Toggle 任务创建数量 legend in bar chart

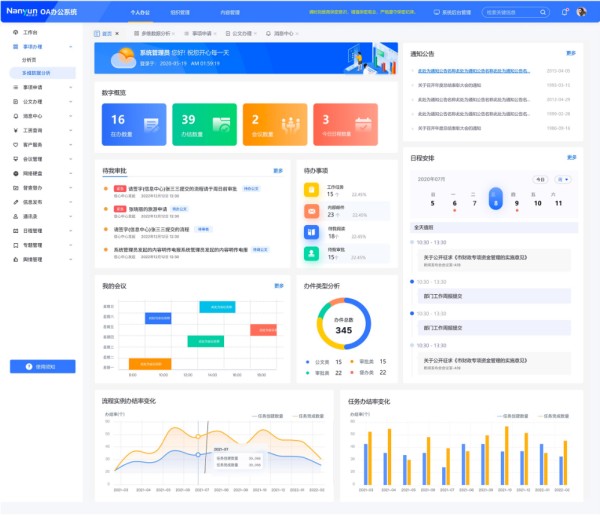[x=513, y=416]
